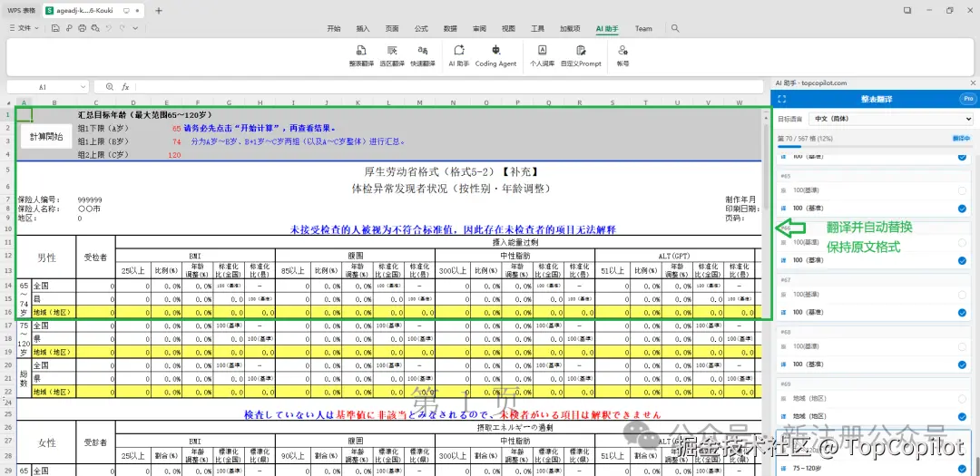Switch to the 视图 ribbon tab

click(x=509, y=29)
